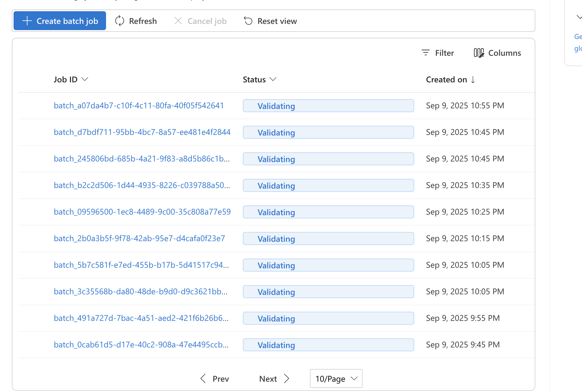Image resolution: width=582 pixels, height=392 pixels.
Task: Click the Cancel job X icon
Action: coord(178,21)
